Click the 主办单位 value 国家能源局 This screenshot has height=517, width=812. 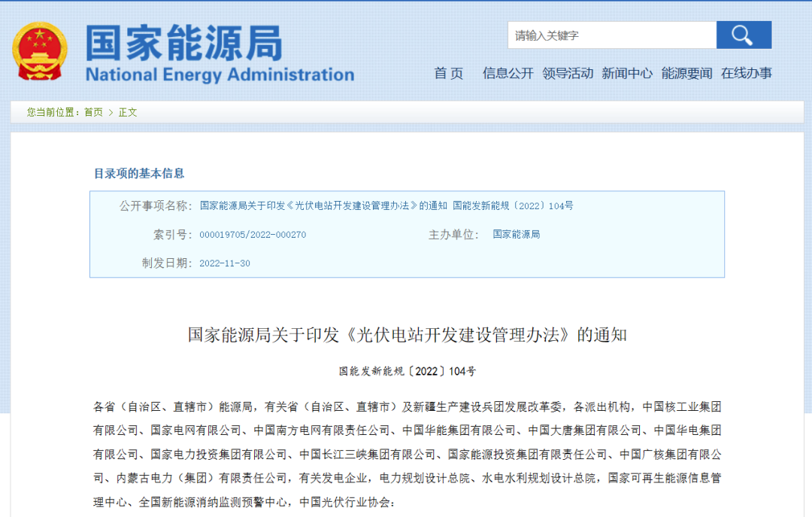pyautogui.click(x=517, y=234)
